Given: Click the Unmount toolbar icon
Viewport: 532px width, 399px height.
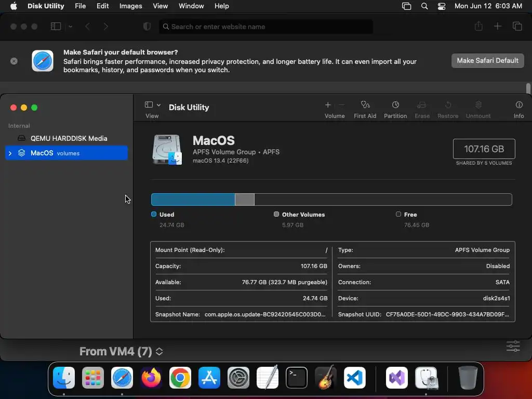Looking at the screenshot, I should (478, 105).
